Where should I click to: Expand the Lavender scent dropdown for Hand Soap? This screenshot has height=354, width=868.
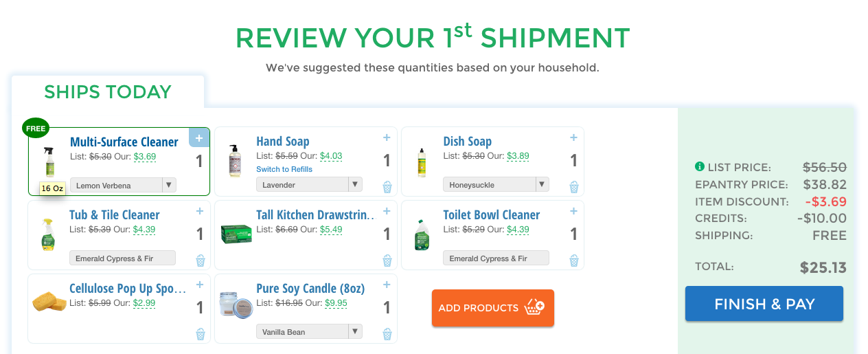point(309,184)
